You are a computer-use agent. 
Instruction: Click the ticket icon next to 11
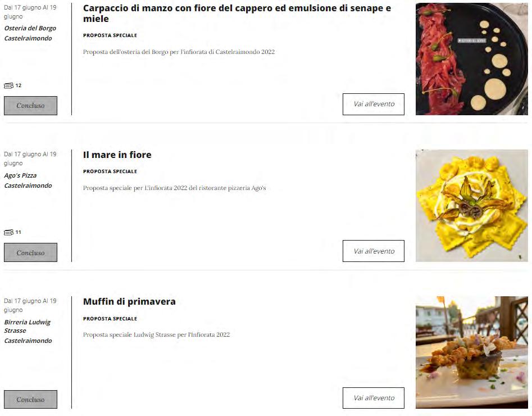8,232
